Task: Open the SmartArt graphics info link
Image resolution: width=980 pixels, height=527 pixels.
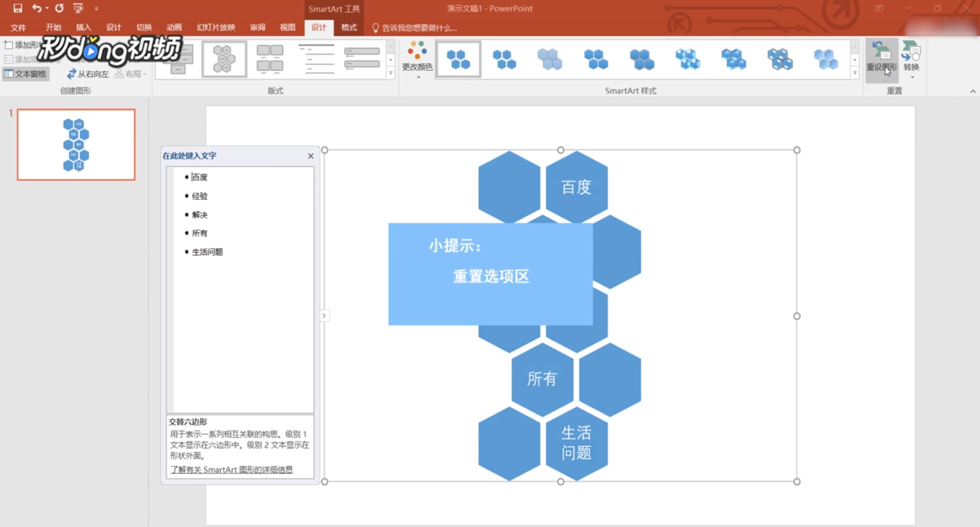Action: [232, 469]
